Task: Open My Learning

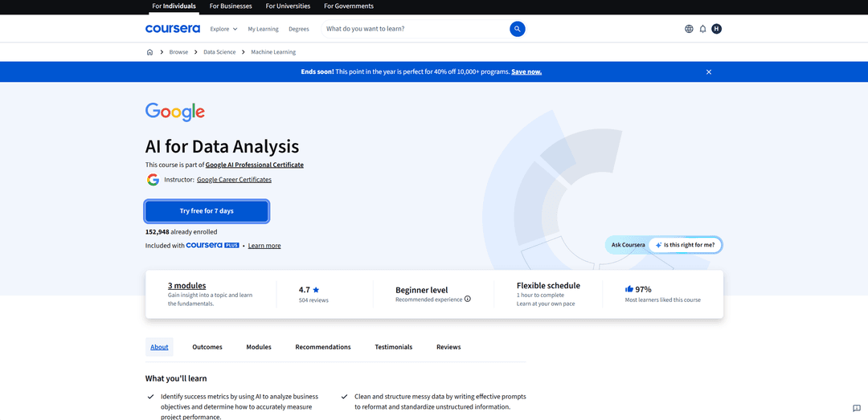Action: pos(263,29)
